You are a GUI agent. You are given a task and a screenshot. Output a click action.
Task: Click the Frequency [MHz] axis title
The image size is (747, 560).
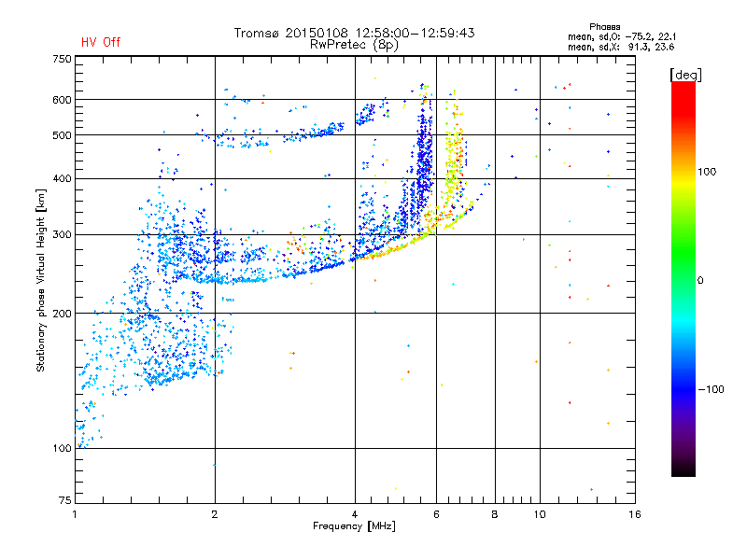pyautogui.click(x=354, y=527)
